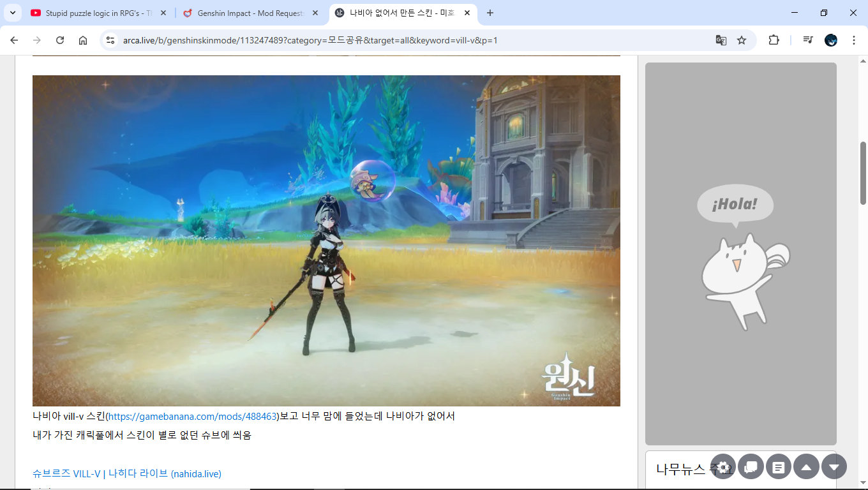Close the arca.live post tab
The width and height of the screenshot is (868, 490).
tap(467, 13)
